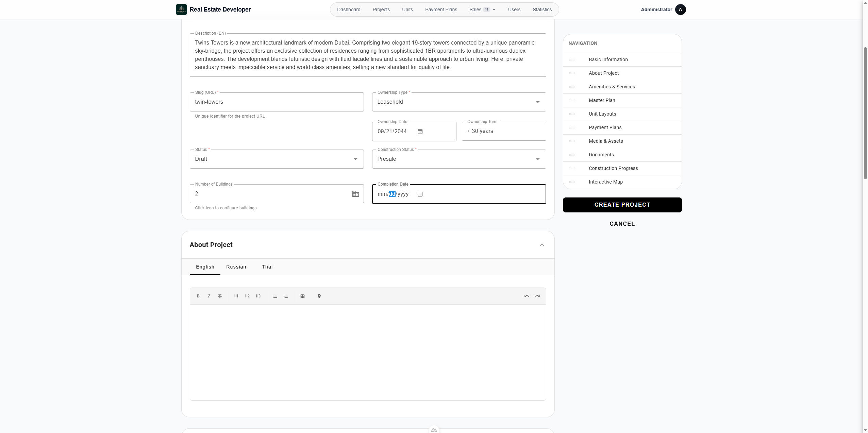
Task: Open Projects in top navigation
Action: [x=381, y=10]
